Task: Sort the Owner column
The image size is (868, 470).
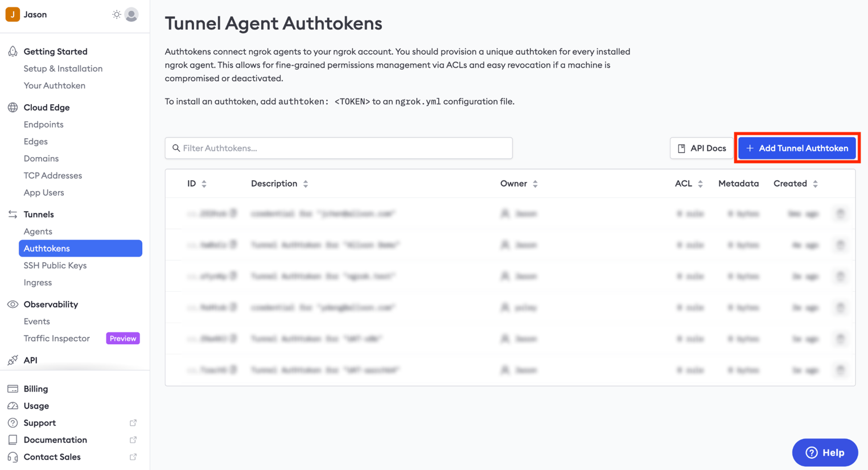Action: tap(536, 183)
